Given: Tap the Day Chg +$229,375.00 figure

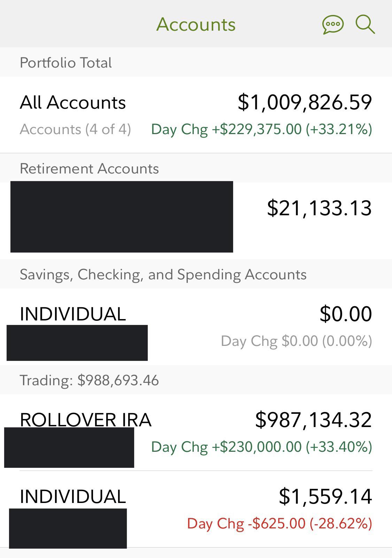Looking at the screenshot, I should pyautogui.click(x=261, y=129).
